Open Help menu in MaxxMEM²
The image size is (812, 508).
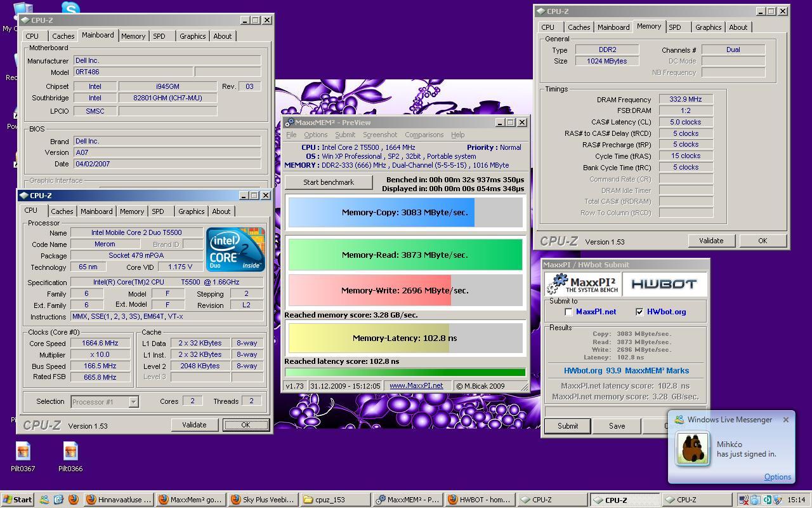tap(458, 135)
